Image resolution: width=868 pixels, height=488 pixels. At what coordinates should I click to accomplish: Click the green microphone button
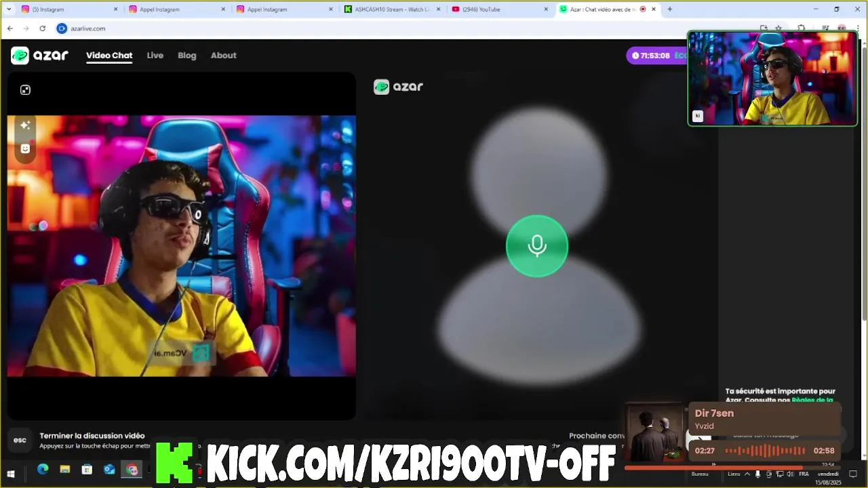(536, 245)
